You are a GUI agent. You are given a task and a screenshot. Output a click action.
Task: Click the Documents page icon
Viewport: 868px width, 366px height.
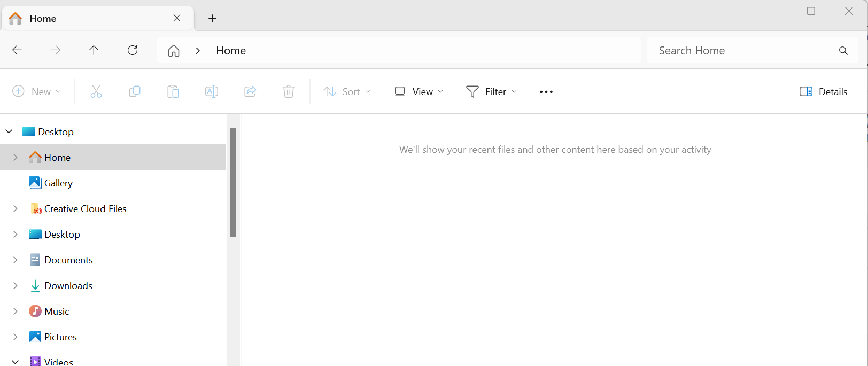(35, 260)
